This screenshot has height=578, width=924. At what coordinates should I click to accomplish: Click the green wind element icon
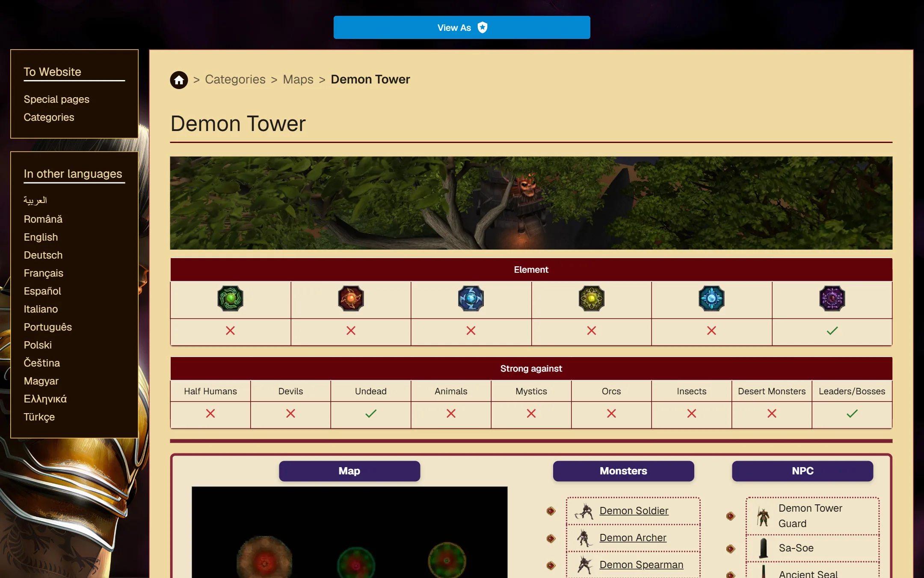[x=230, y=298]
